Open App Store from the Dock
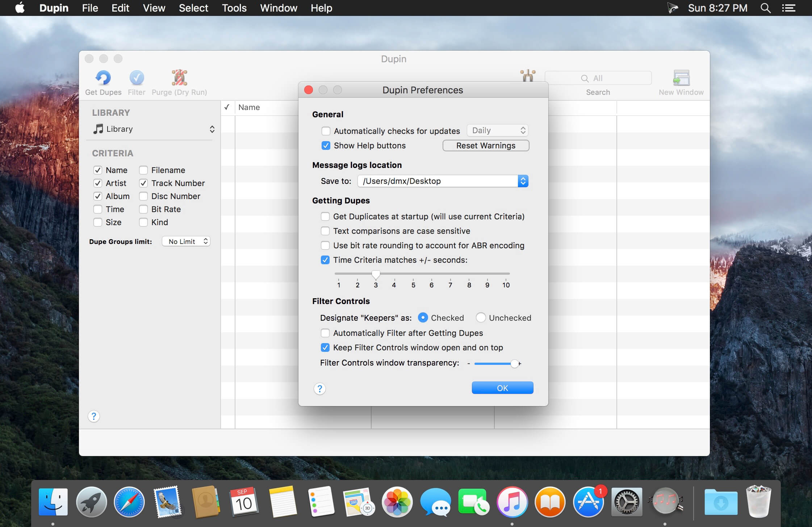The image size is (812, 527). coord(589,502)
